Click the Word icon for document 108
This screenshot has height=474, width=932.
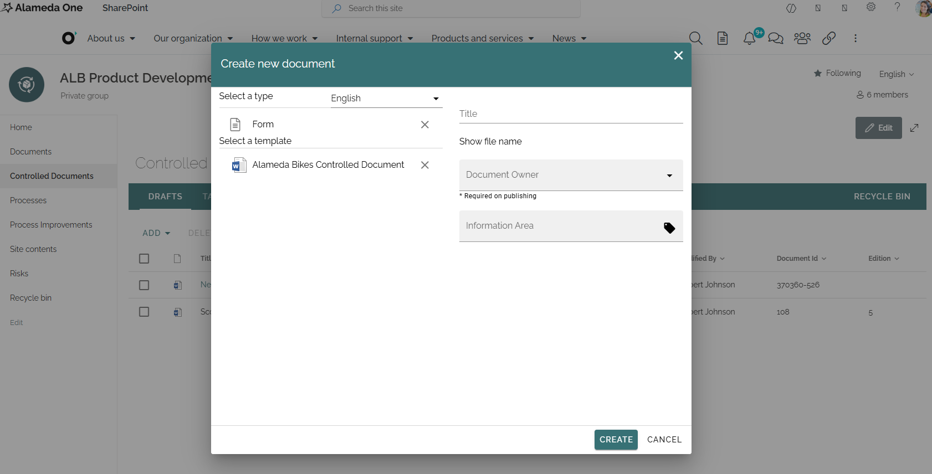tap(177, 312)
